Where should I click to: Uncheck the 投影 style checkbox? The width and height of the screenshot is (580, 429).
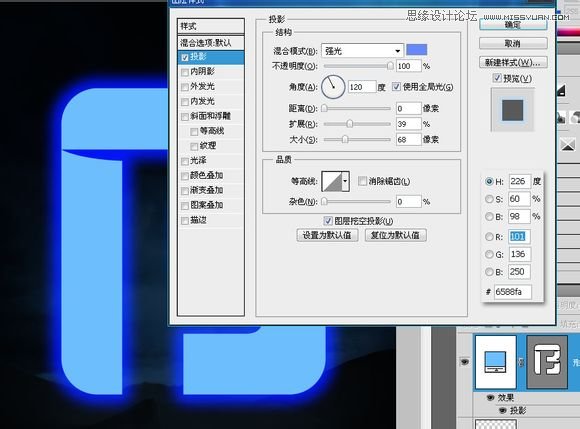(x=185, y=58)
